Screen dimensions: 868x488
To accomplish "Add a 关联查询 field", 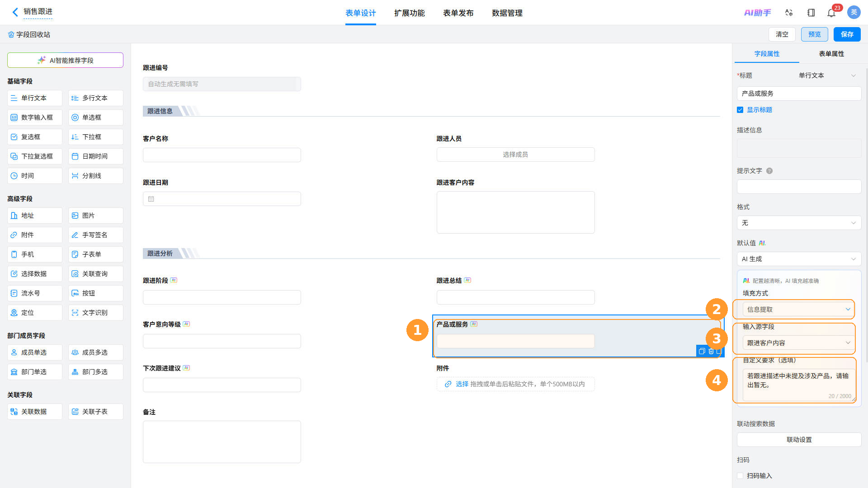I will pyautogui.click(x=96, y=274).
